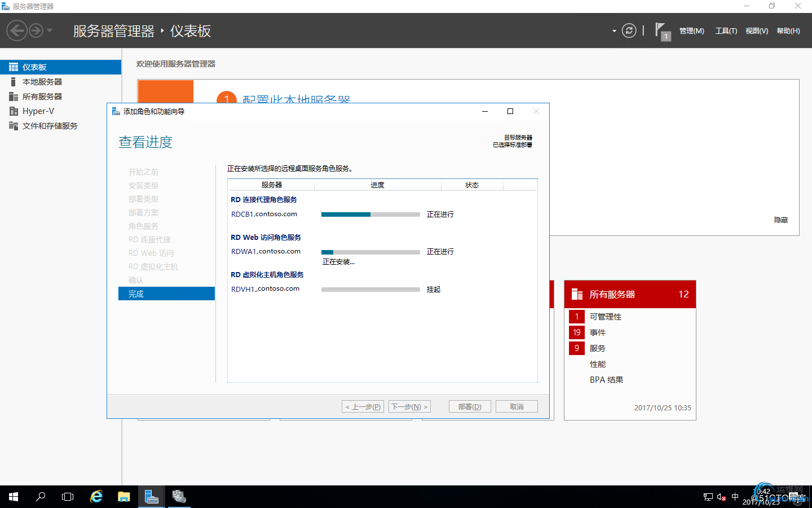This screenshot has width=812, height=508.
Task: Click the 所有服务器 sidebar icon
Action: click(14, 97)
